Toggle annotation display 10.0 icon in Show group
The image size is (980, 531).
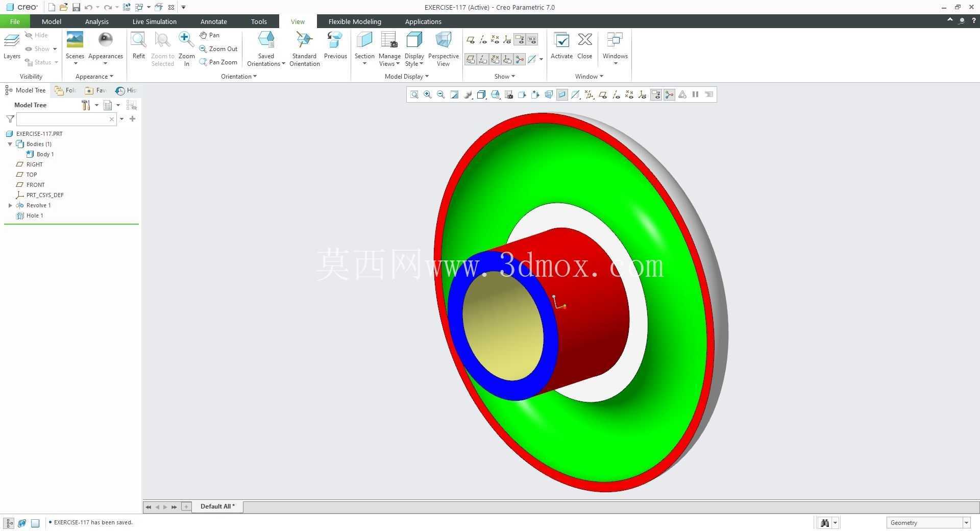pos(532,39)
